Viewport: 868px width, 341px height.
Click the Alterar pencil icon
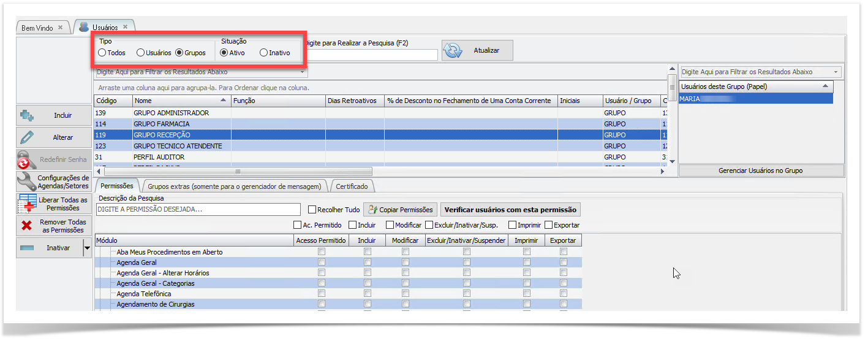pos(27,137)
